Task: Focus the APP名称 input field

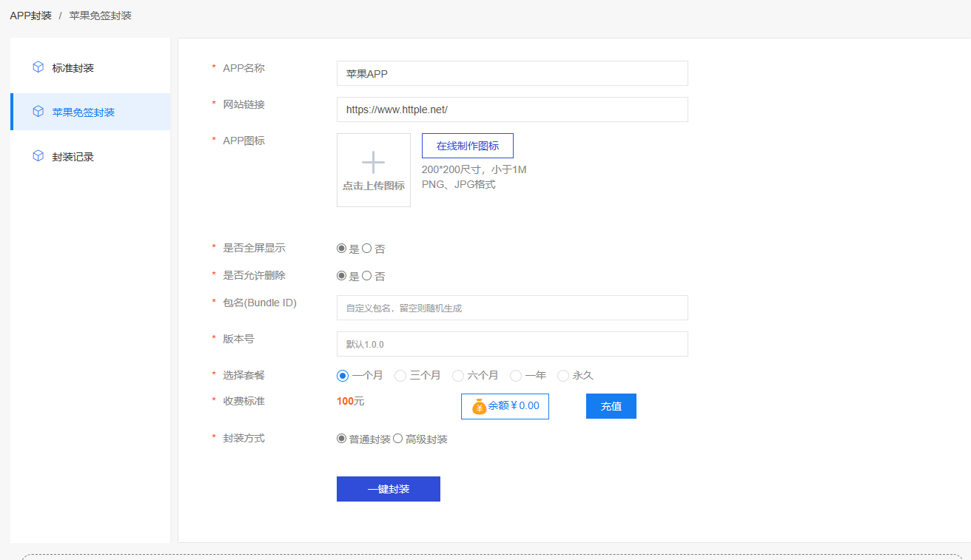Action: pyautogui.click(x=512, y=73)
